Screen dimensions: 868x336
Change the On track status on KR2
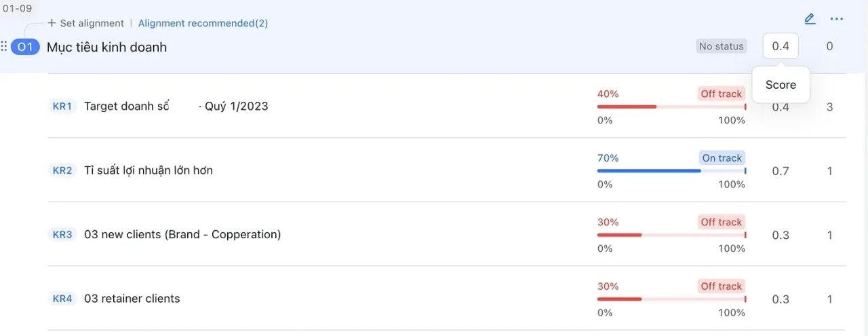tap(722, 158)
